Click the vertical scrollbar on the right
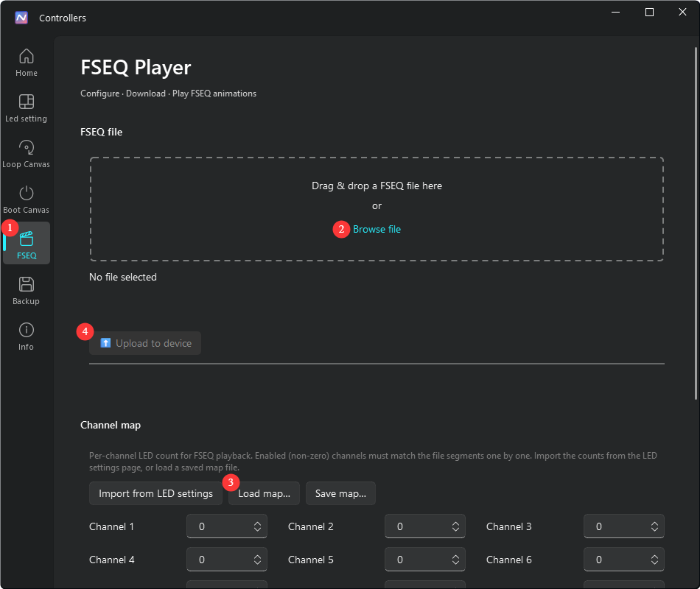Viewport: 700px width, 589px height. point(696,223)
